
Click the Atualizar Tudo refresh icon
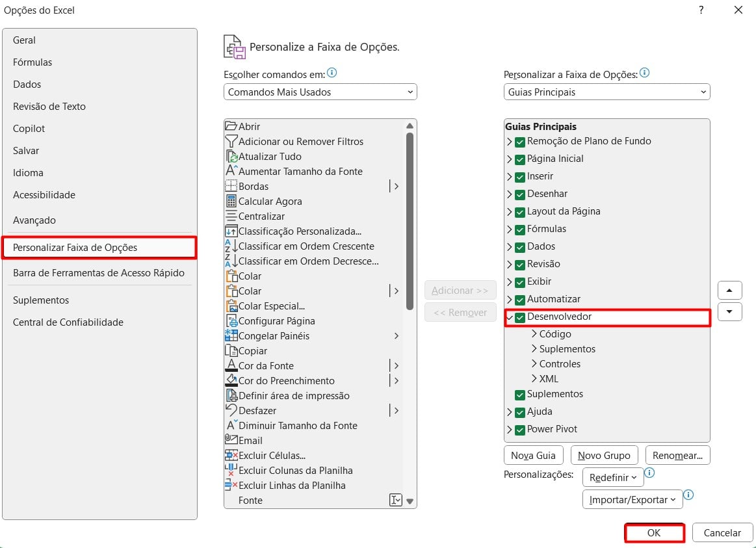point(231,157)
